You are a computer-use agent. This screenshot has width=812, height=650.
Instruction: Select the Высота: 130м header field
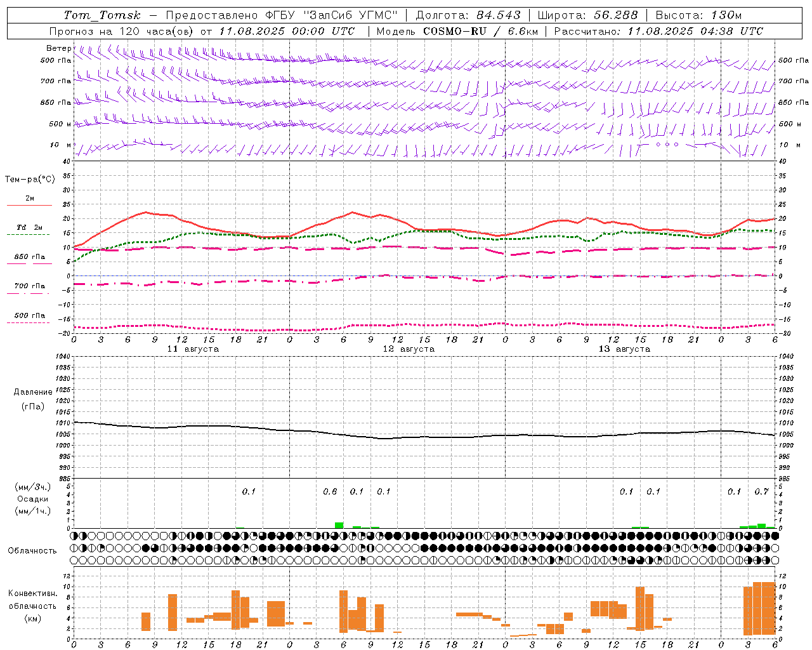[698, 15]
